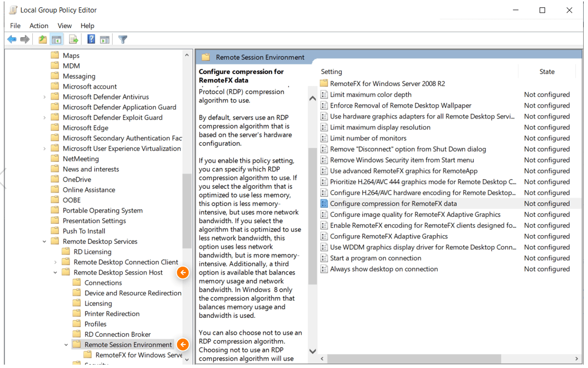588x368 pixels.
Task: Click the policy icon beside Configure RemoteFX Adaptive Graphics
Action: (324, 236)
